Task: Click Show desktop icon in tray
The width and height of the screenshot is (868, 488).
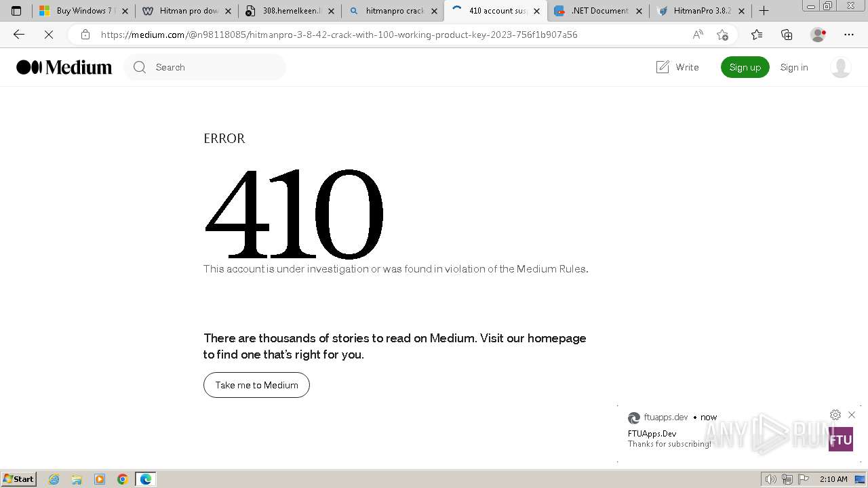Action: [860, 479]
